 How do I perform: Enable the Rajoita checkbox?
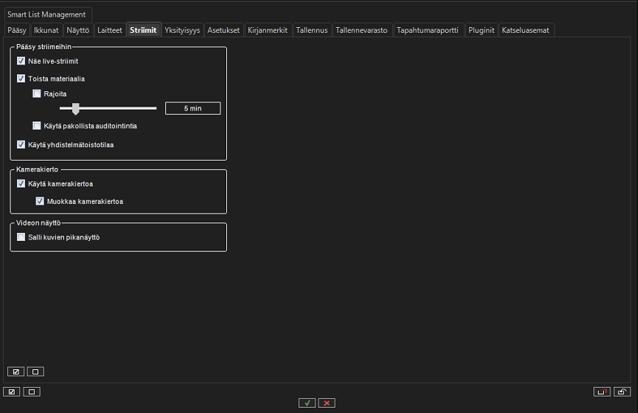[x=37, y=94]
